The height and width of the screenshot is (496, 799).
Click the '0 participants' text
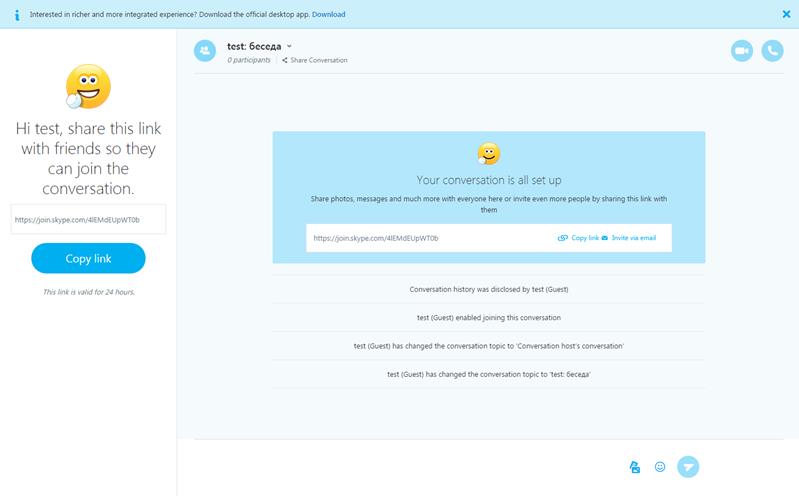coord(249,60)
